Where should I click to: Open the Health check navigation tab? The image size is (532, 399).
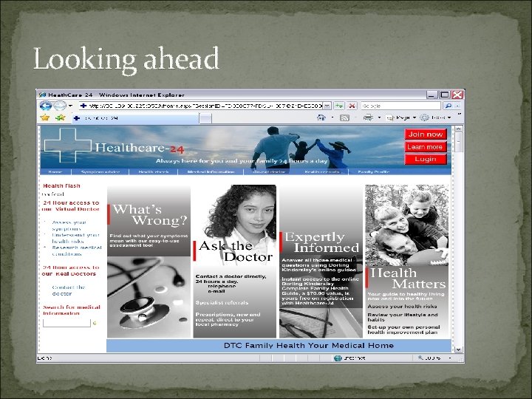click(154, 171)
